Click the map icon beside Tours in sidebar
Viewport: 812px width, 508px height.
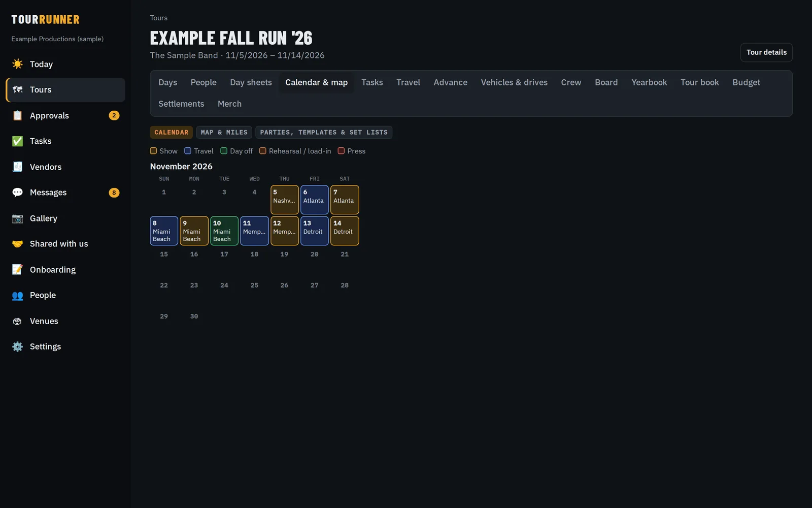coord(18,90)
